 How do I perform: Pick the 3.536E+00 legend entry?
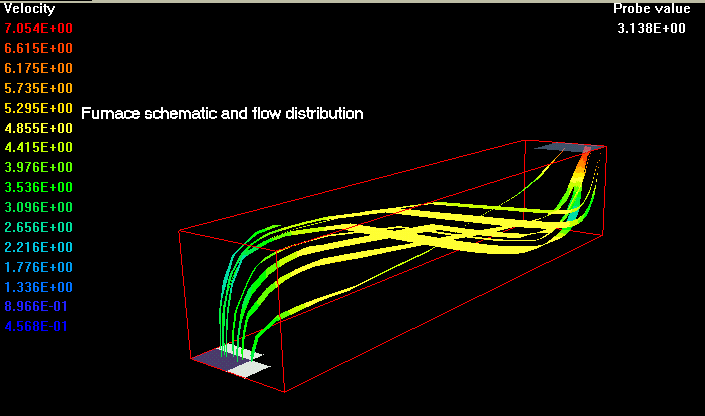click(x=38, y=188)
